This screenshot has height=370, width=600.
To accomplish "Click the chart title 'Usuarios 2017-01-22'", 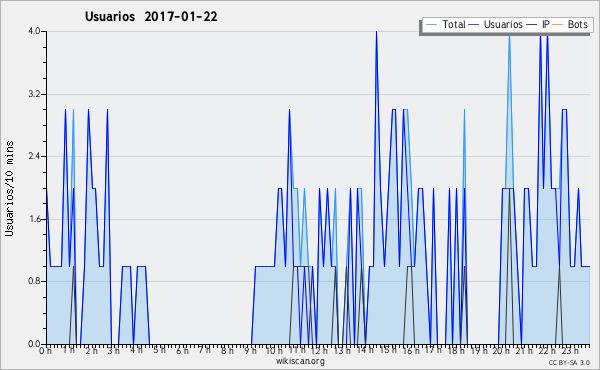I will [x=151, y=16].
